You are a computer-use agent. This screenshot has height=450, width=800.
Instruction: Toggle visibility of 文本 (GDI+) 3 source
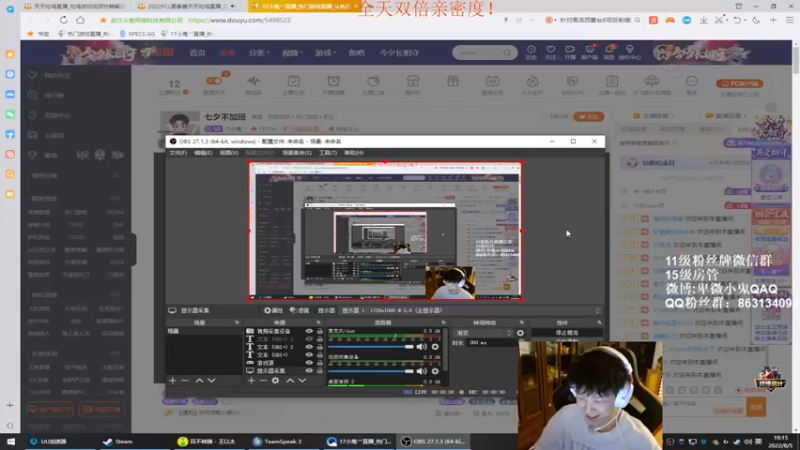(x=309, y=339)
